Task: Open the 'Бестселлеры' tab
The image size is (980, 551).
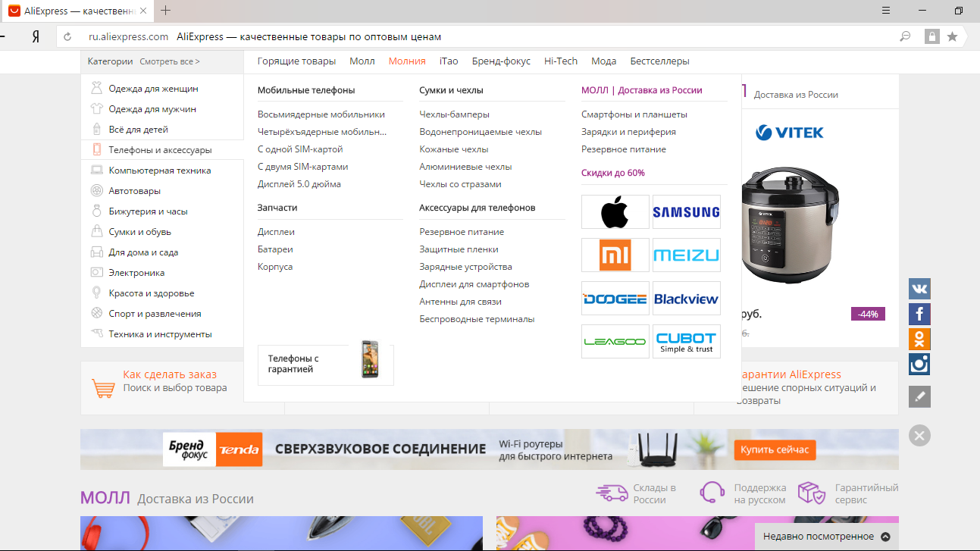Action: (660, 61)
